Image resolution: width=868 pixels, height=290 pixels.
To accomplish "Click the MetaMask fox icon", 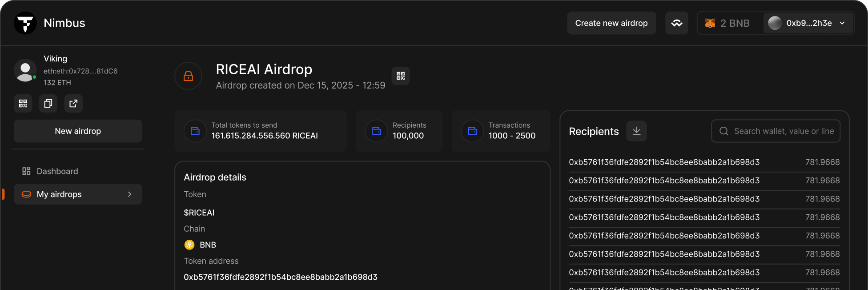I will point(710,23).
